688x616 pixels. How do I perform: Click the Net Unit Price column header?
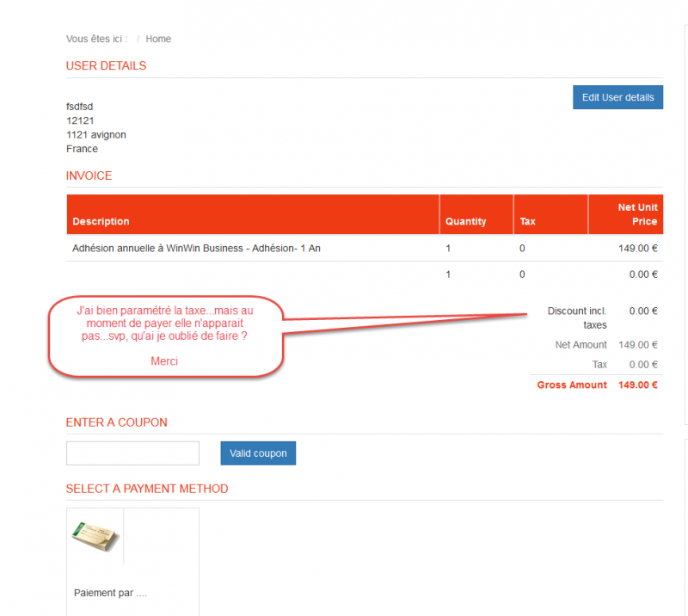coord(626,215)
